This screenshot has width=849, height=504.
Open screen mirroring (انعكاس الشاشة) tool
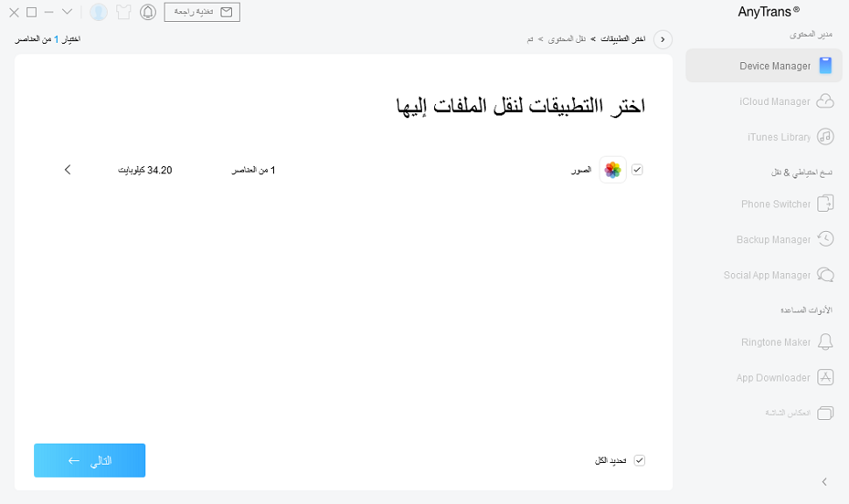click(799, 413)
